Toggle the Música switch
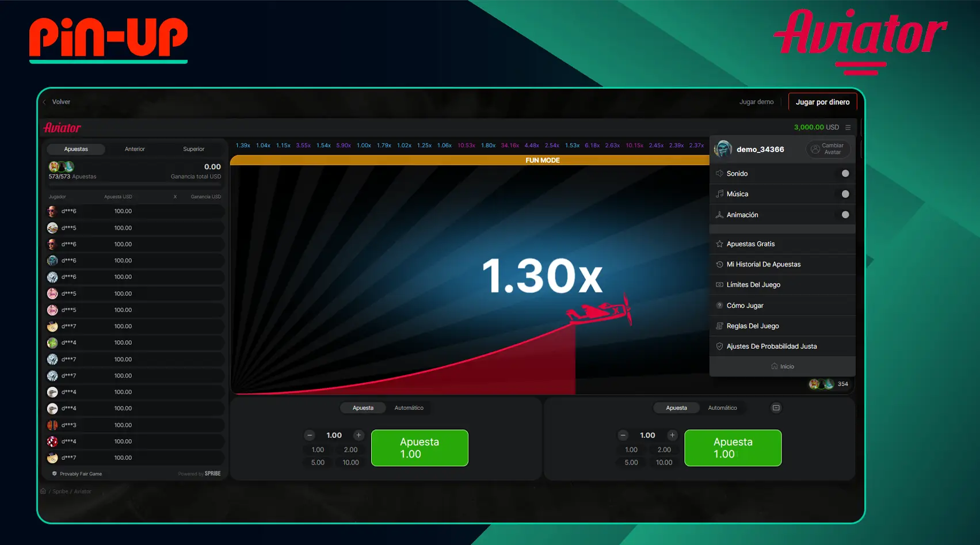 pos(844,194)
